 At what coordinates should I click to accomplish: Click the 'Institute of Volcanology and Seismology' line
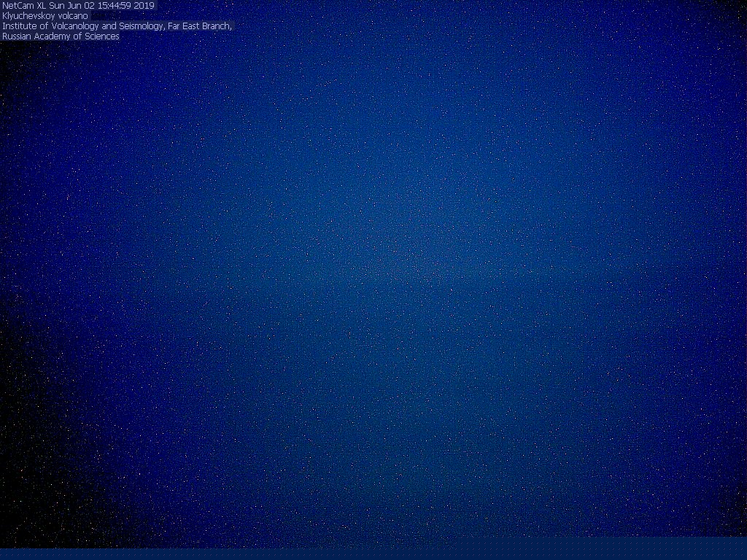[x=117, y=26]
